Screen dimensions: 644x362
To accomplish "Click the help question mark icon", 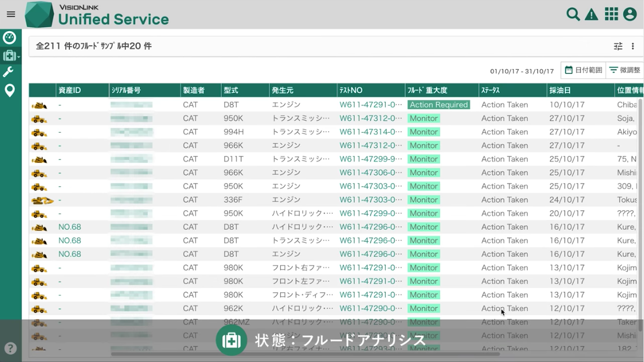I will click(10, 348).
